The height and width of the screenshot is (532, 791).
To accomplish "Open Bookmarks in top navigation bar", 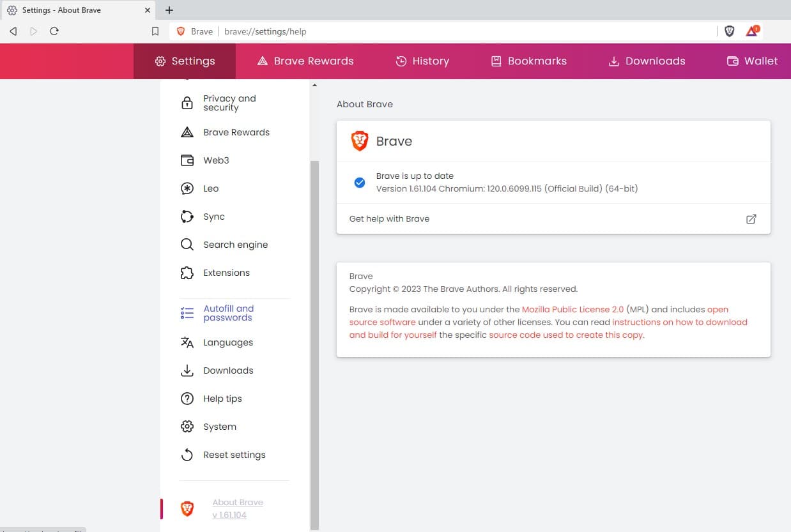I will tap(528, 61).
